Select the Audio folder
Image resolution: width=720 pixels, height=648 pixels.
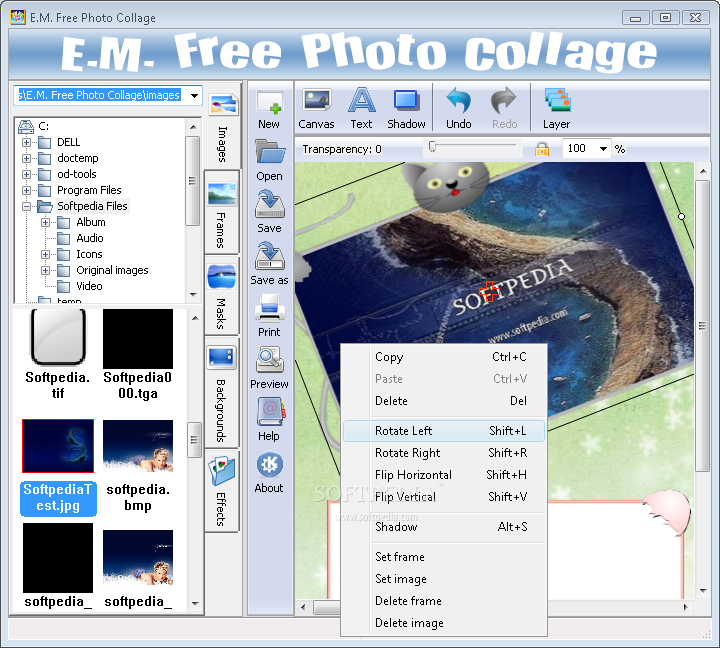pyautogui.click(x=90, y=238)
